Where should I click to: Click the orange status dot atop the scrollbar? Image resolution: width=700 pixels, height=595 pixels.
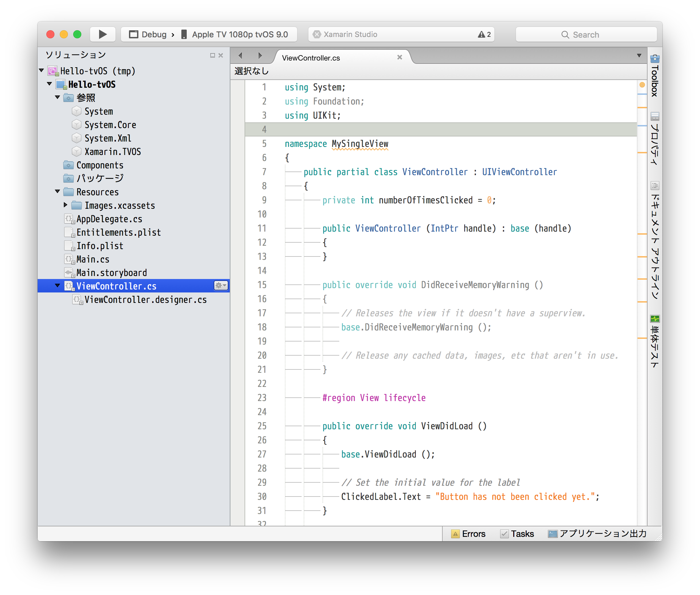(642, 85)
